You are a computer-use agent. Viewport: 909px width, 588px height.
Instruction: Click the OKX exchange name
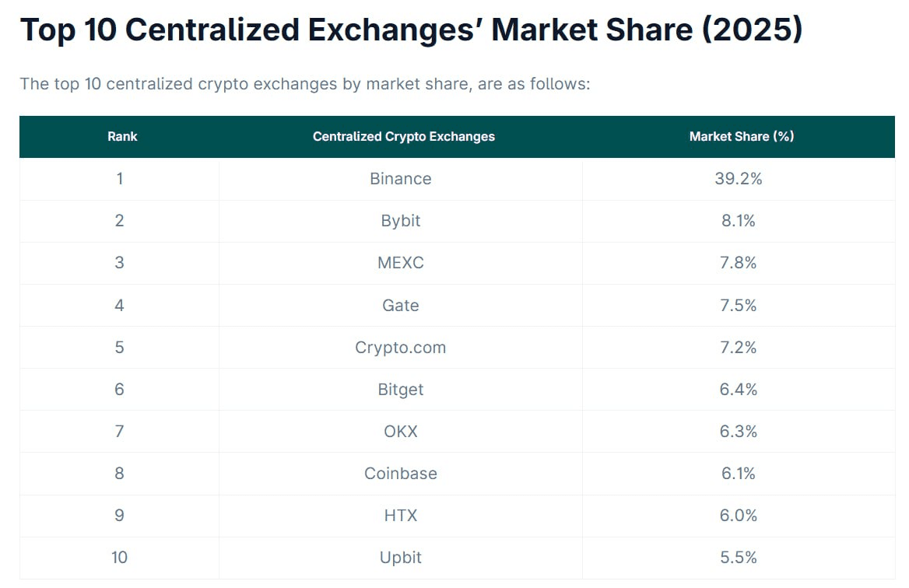[x=400, y=431]
